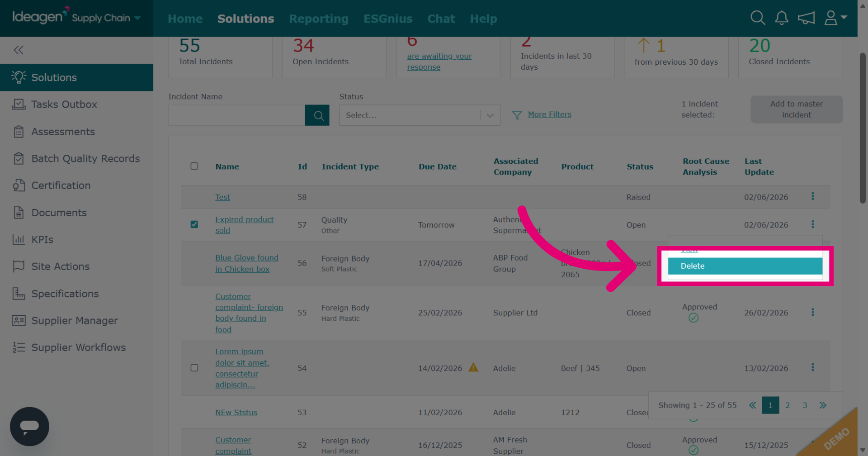This screenshot has width=868, height=456.
Task: Open the Blue Glove found in Chicken box link
Action: click(247, 263)
